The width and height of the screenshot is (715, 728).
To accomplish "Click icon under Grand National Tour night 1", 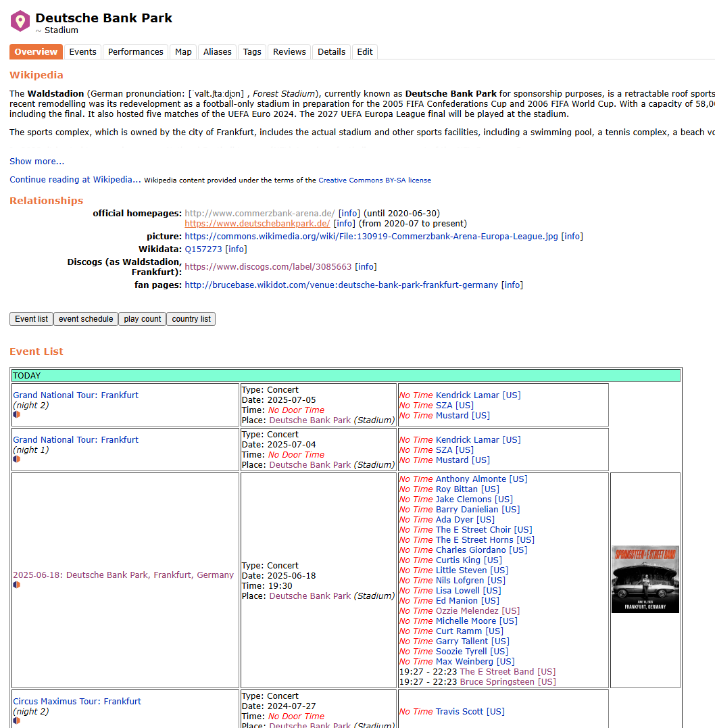I will point(17,459).
